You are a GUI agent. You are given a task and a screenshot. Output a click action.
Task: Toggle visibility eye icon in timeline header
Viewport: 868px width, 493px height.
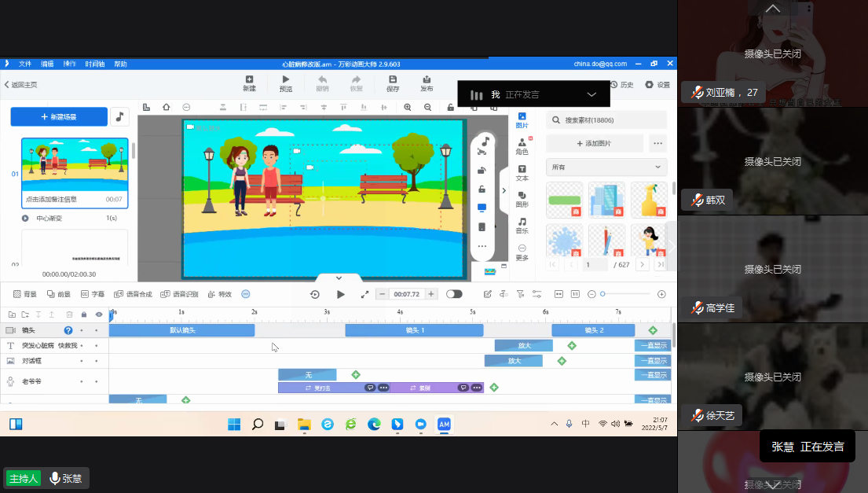pyautogui.click(x=99, y=315)
